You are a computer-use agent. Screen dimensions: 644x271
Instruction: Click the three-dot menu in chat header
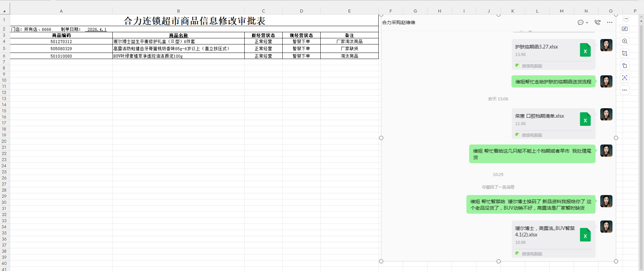point(610,22)
